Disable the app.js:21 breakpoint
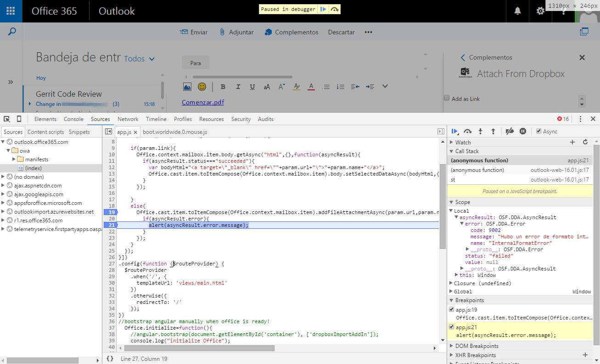This screenshot has height=364, width=600. click(452, 327)
